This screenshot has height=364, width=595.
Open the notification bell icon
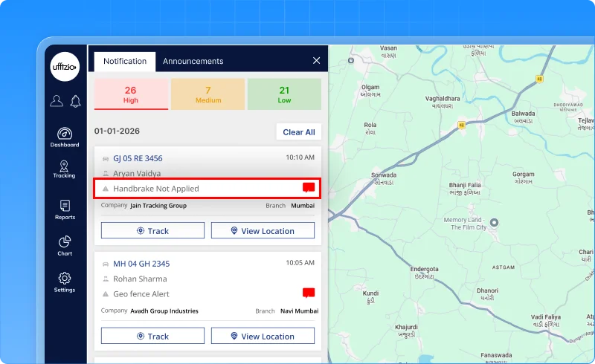(76, 101)
